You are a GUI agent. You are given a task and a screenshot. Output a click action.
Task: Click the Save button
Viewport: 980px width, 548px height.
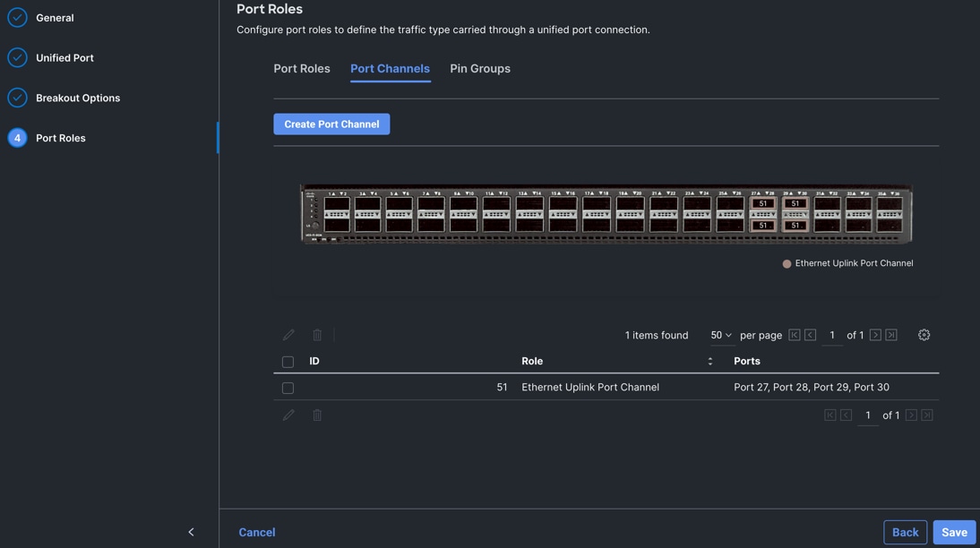[x=954, y=532]
